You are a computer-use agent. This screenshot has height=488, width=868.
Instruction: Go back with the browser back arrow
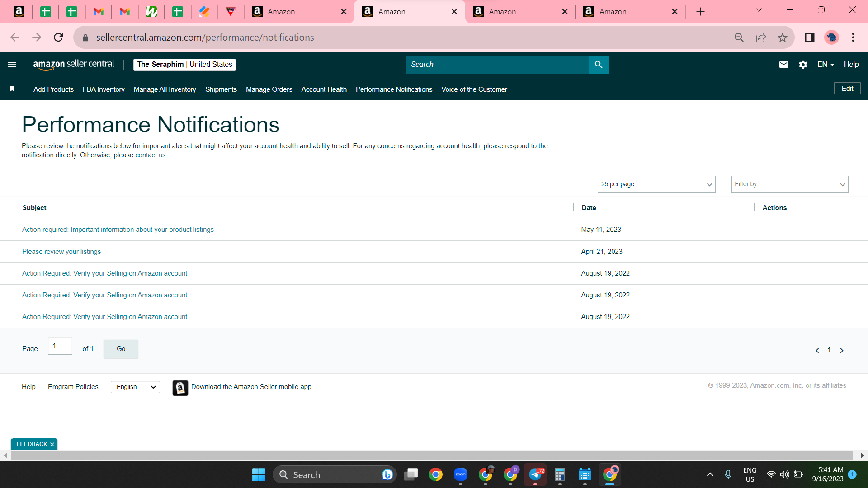[x=15, y=38]
